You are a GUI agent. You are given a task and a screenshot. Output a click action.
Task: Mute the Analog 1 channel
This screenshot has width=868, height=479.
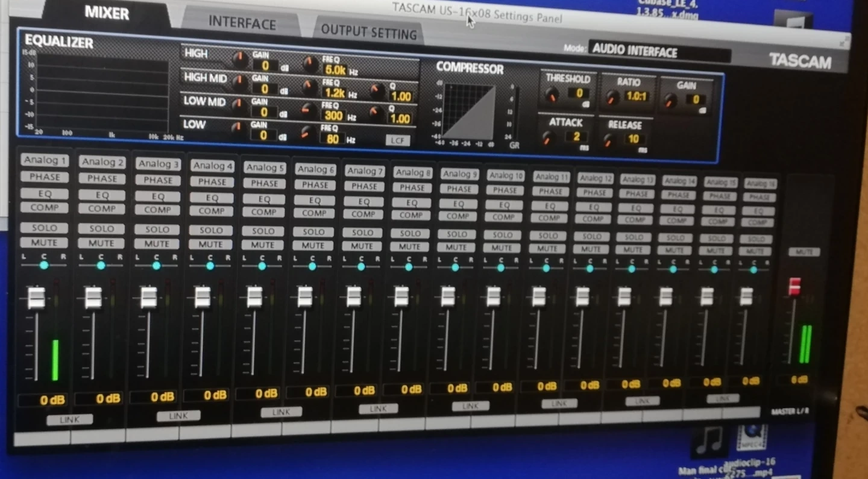point(45,243)
